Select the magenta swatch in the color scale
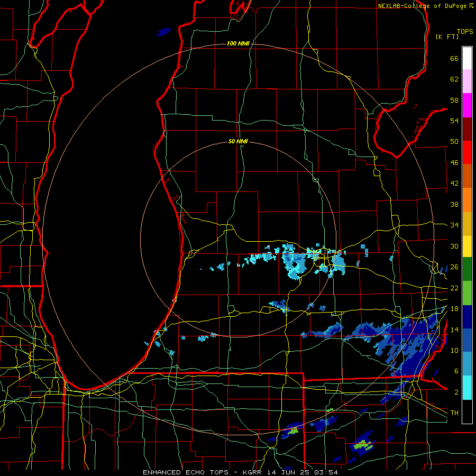 (467, 105)
